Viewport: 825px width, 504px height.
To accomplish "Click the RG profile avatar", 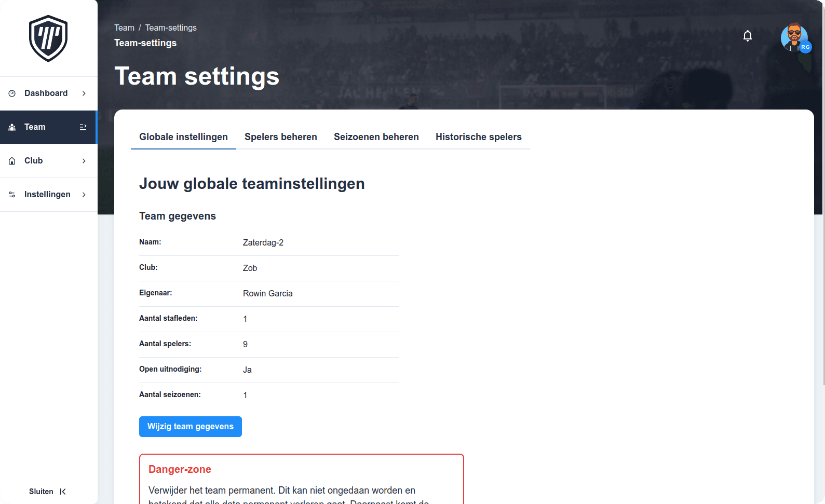I will [795, 37].
